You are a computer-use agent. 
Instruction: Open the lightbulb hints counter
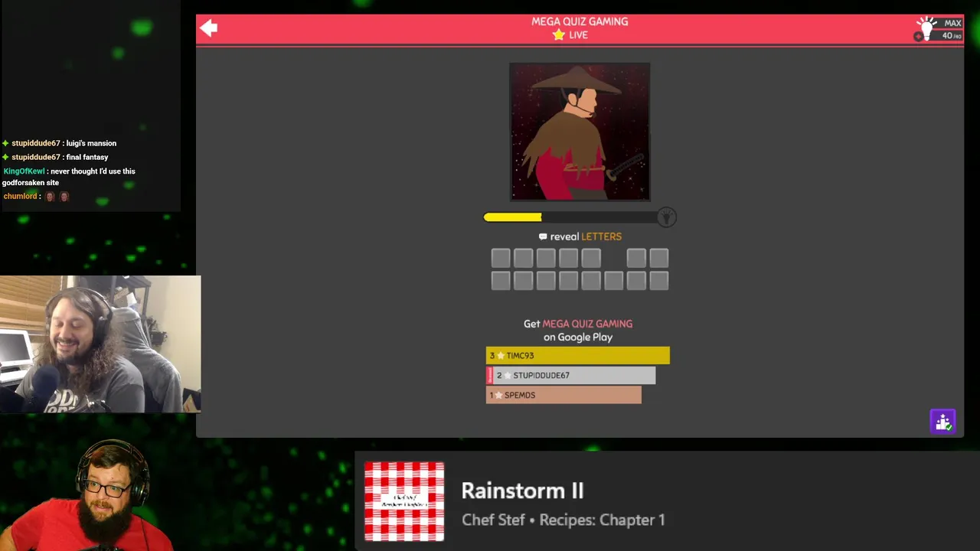pyautogui.click(x=939, y=29)
